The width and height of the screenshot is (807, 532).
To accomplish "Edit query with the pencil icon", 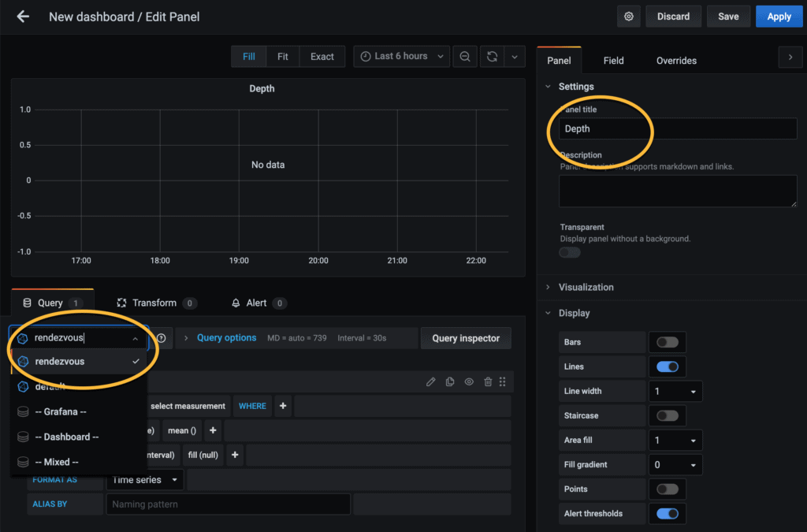I will coord(431,381).
